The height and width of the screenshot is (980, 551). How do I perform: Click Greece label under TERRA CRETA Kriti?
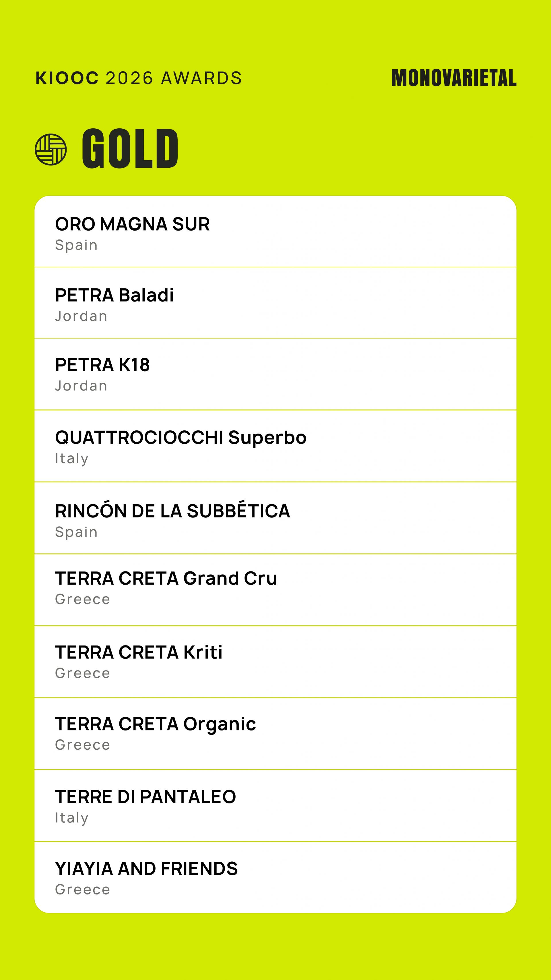coord(83,673)
